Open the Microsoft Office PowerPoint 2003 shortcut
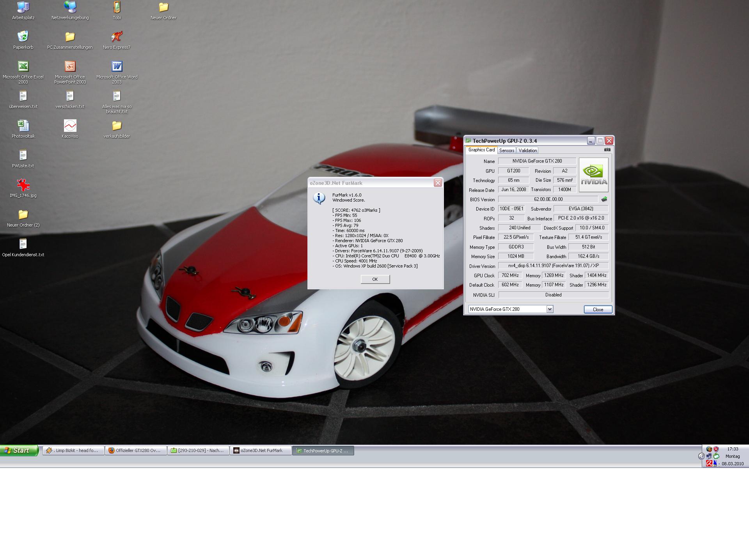Screen dimensions: 749x560 tap(70, 67)
